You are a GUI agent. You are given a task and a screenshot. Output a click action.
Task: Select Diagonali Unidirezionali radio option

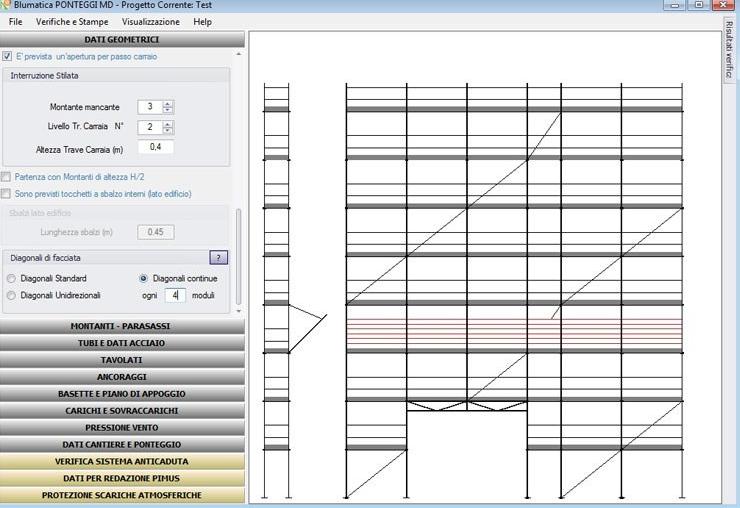(12, 295)
